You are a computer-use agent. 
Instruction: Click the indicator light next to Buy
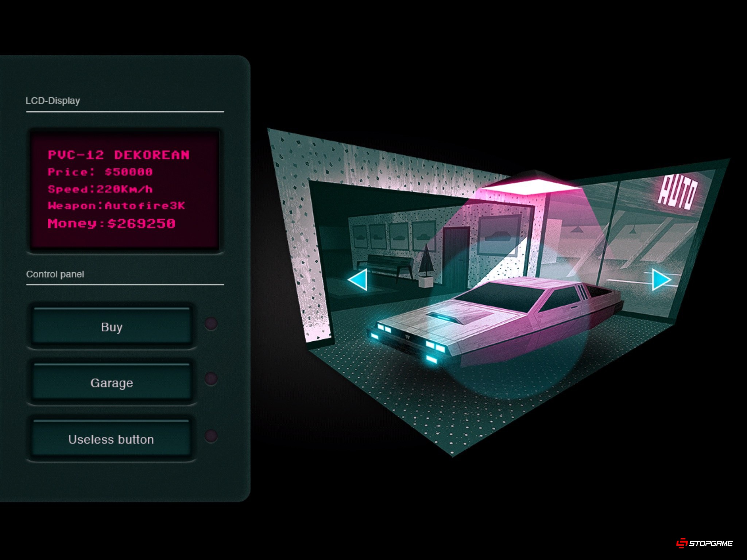tap(211, 323)
